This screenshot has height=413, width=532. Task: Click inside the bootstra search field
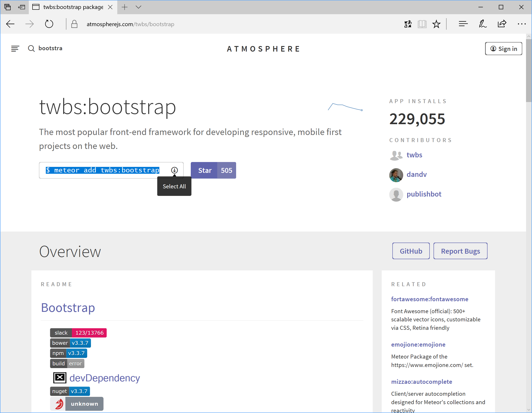[x=50, y=48]
